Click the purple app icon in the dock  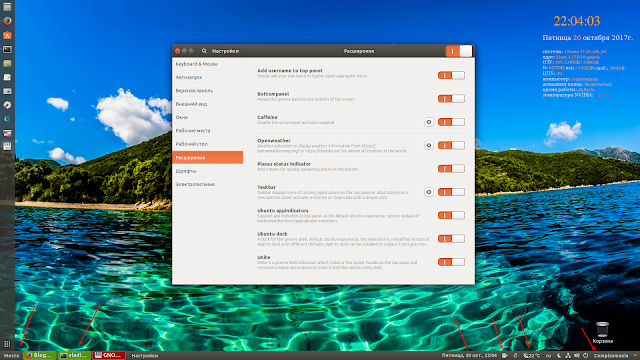[x=7, y=133]
